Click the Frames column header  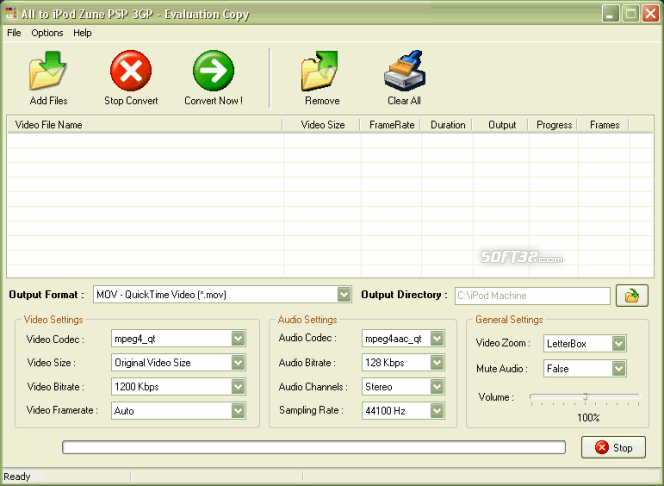(x=604, y=125)
